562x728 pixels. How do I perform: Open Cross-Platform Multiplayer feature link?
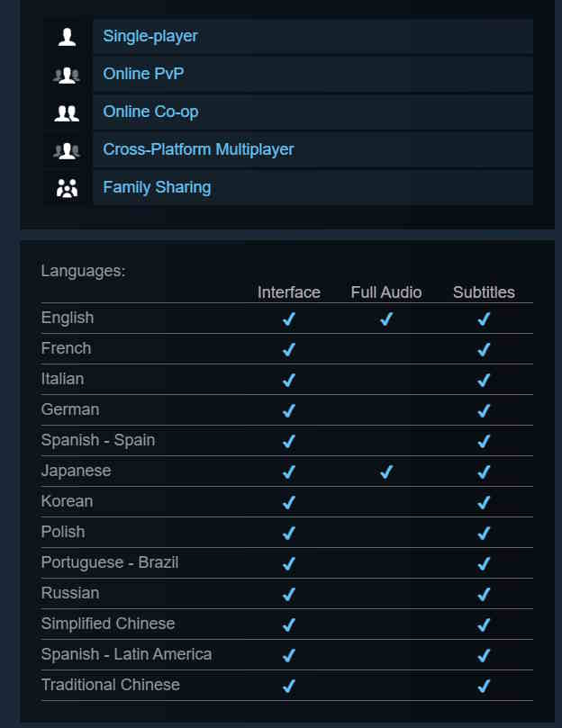198,150
